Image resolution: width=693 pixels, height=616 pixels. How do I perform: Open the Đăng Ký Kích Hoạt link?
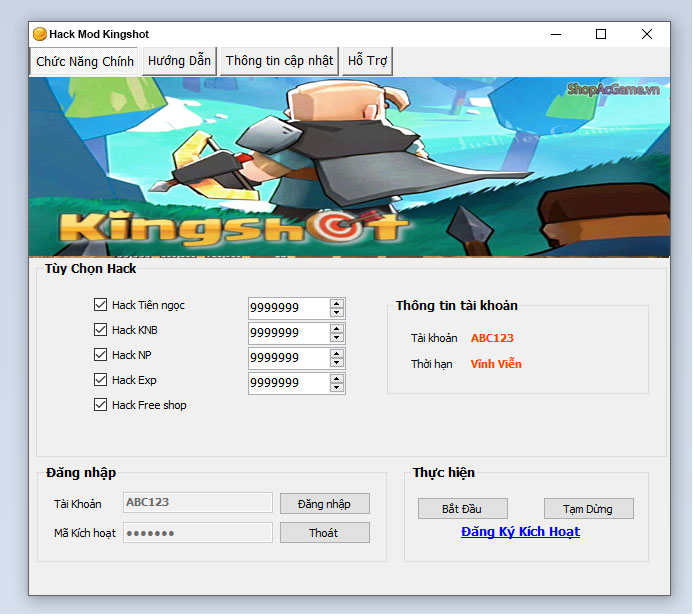coord(520,532)
